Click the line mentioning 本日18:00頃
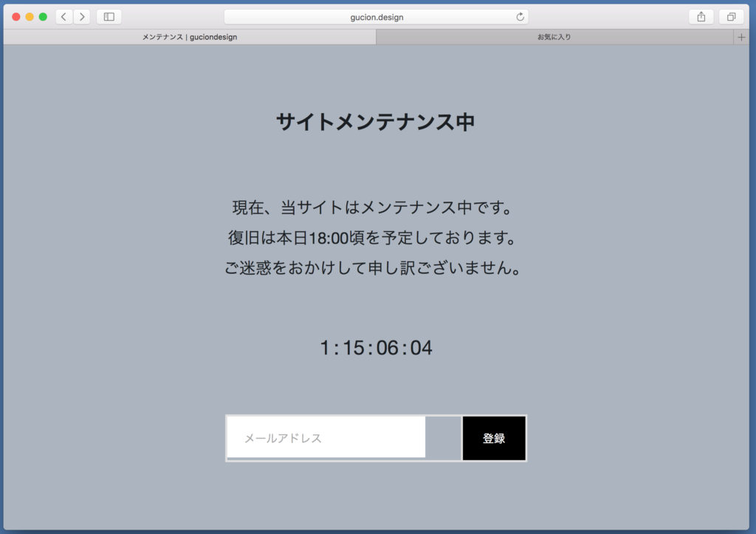The height and width of the screenshot is (534, 756). [x=372, y=238]
